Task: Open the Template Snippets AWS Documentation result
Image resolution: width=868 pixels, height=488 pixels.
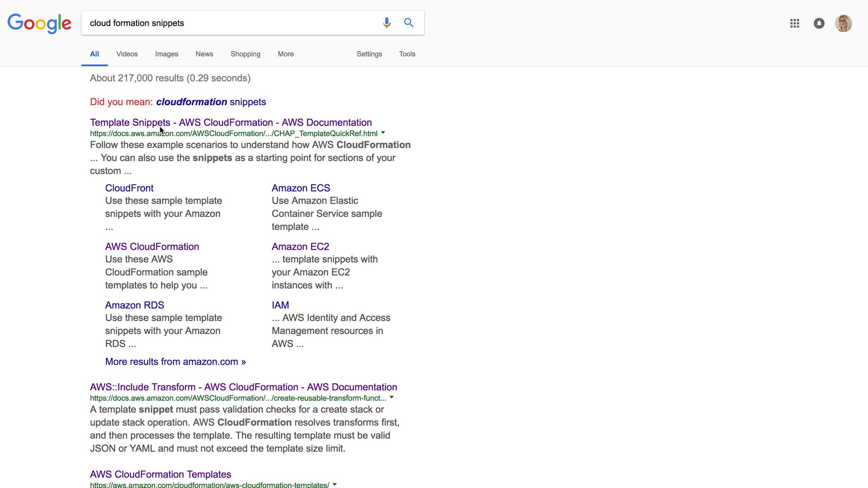Action: click(231, 122)
